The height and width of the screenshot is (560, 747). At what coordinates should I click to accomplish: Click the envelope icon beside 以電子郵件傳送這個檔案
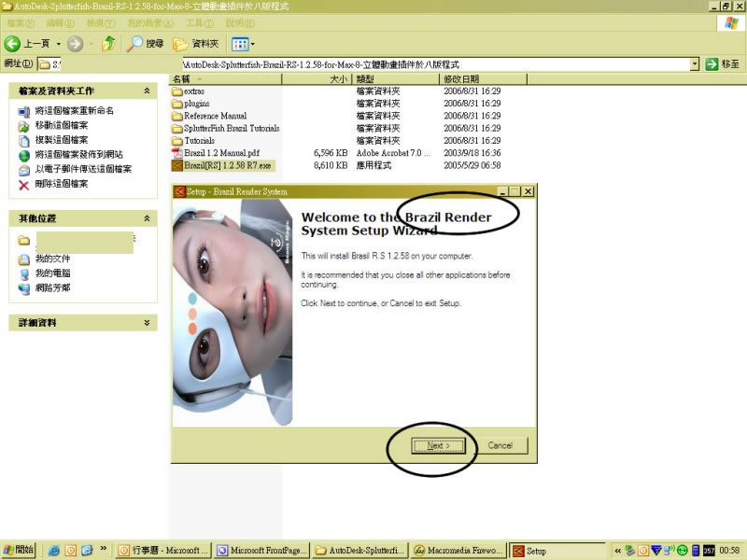click(x=24, y=170)
